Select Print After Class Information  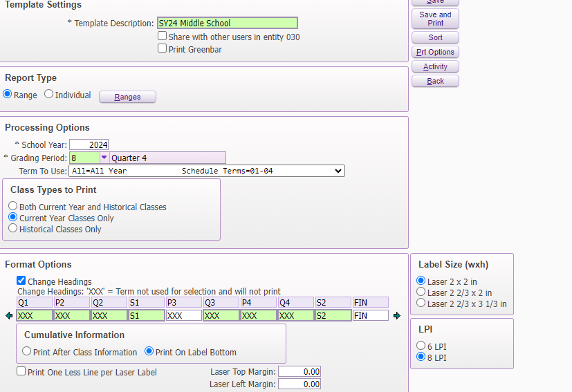click(27, 351)
